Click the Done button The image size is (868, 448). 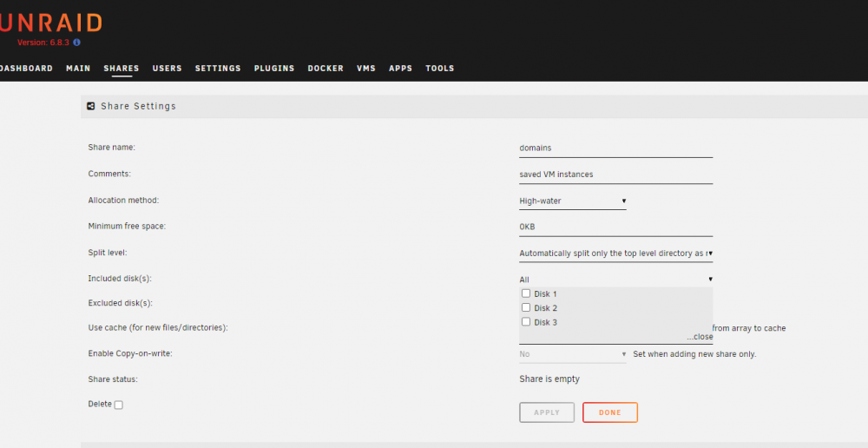click(610, 412)
